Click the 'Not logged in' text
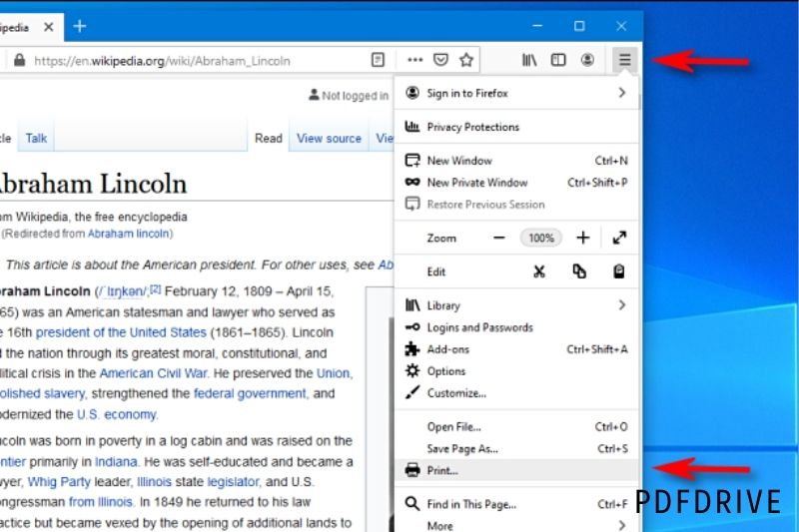This screenshot has height=532, width=799. tap(355, 96)
